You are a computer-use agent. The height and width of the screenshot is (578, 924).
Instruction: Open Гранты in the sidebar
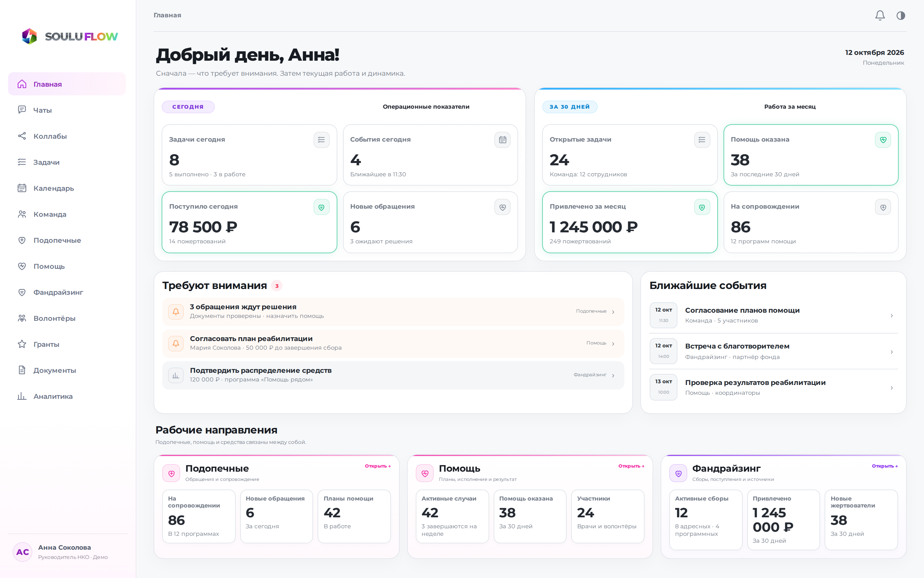coord(67,344)
